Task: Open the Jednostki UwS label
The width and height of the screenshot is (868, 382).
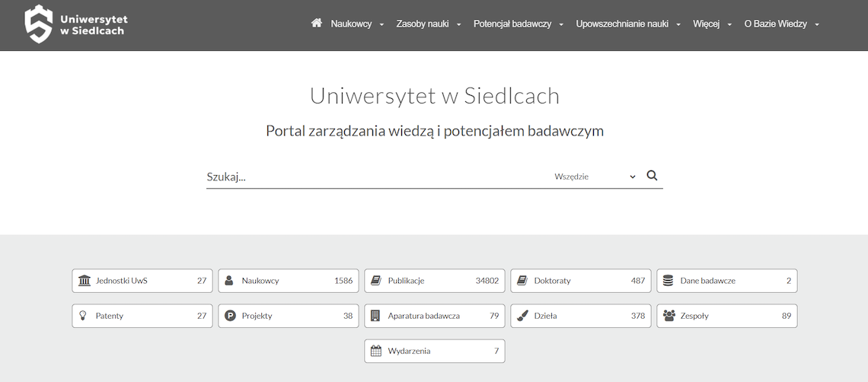Action: (x=122, y=281)
